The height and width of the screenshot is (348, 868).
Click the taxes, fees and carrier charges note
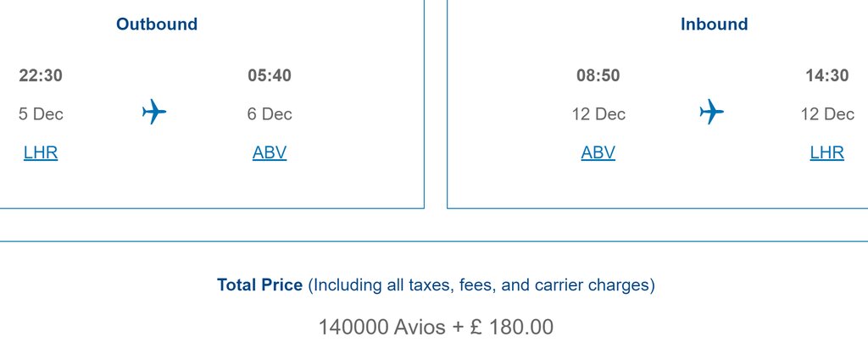(481, 285)
